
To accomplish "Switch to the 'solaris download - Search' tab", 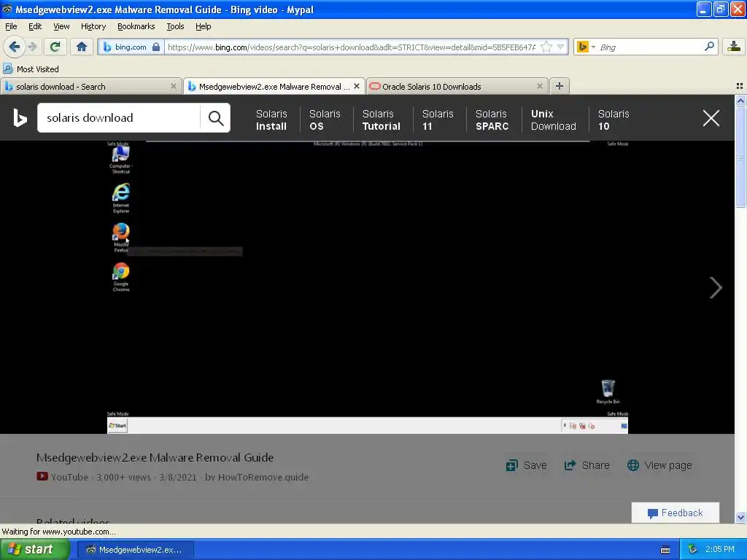I will [90, 87].
